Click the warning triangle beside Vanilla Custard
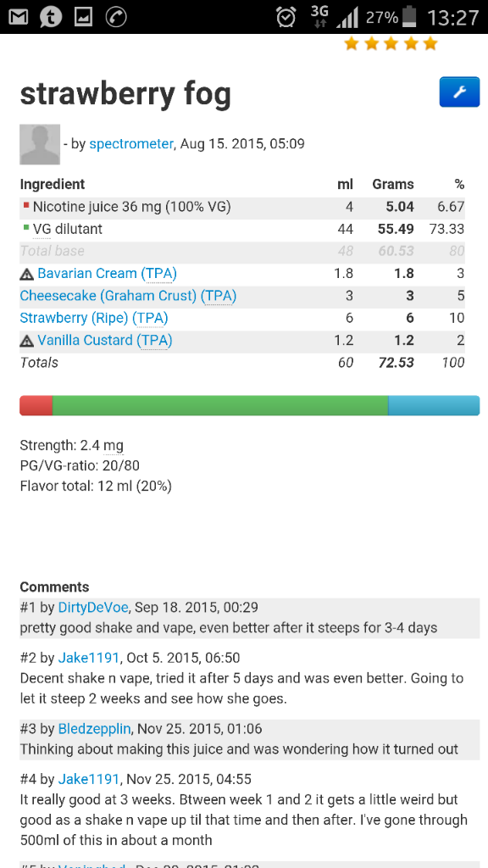 click(26, 341)
